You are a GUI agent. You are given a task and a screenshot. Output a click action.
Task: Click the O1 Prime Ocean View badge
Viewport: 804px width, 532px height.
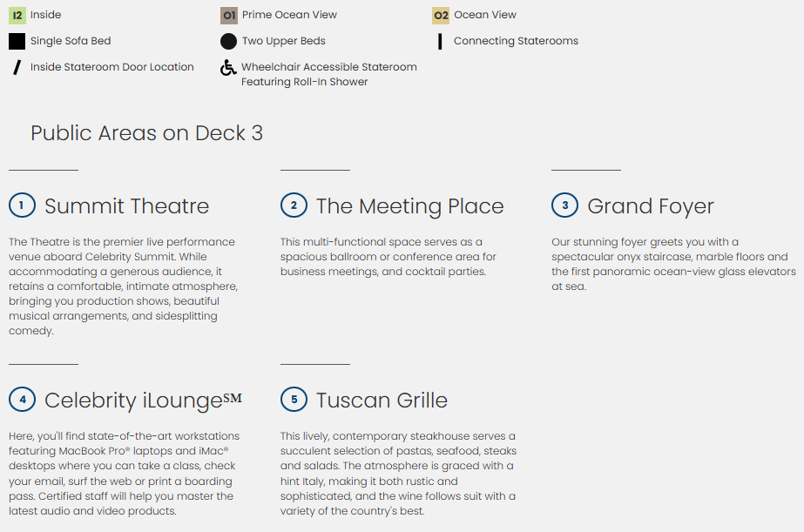[x=229, y=15]
